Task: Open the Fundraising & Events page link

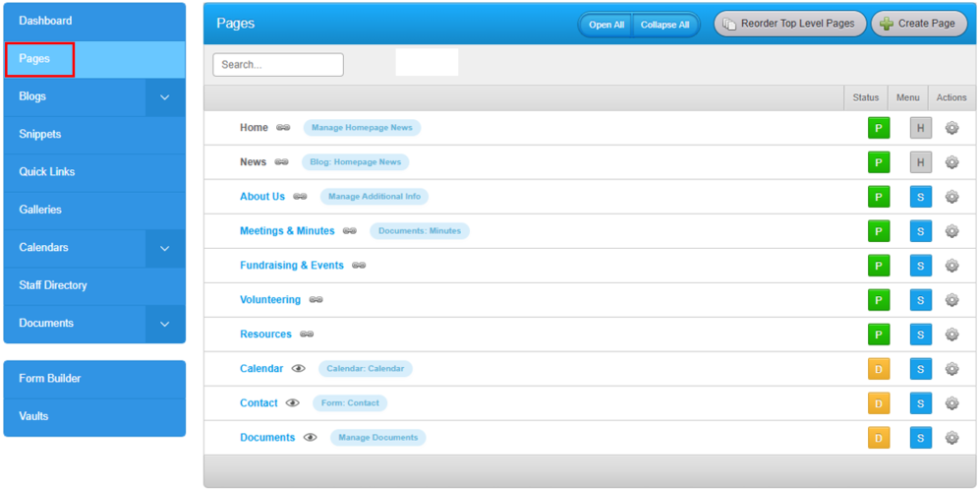Action: [292, 265]
